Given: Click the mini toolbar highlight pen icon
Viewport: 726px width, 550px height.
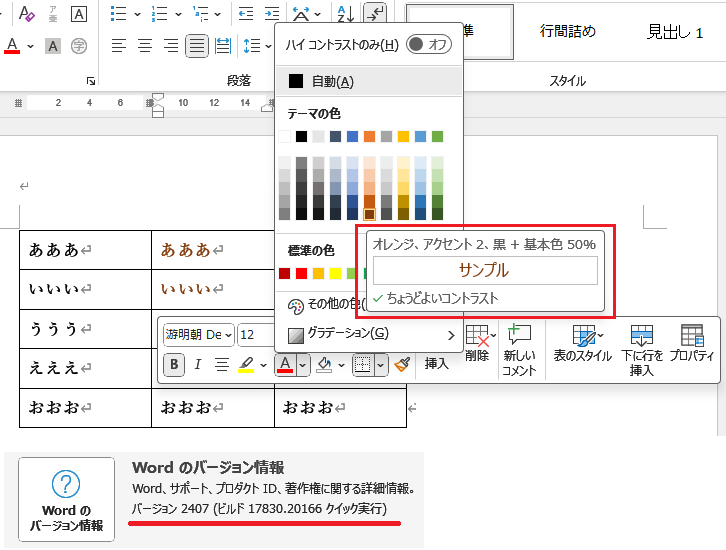Looking at the screenshot, I should click(x=246, y=365).
